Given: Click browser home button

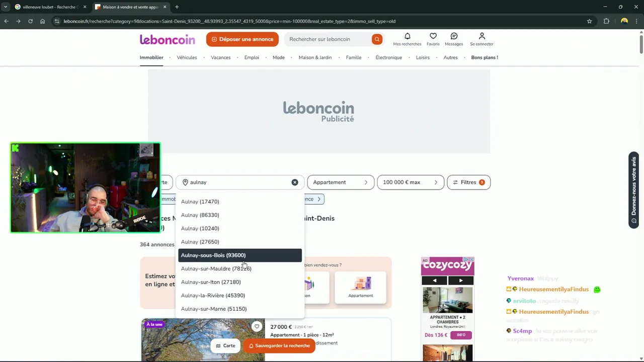Looking at the screenshot, I should pyautogui.click(x=42, y=21).
